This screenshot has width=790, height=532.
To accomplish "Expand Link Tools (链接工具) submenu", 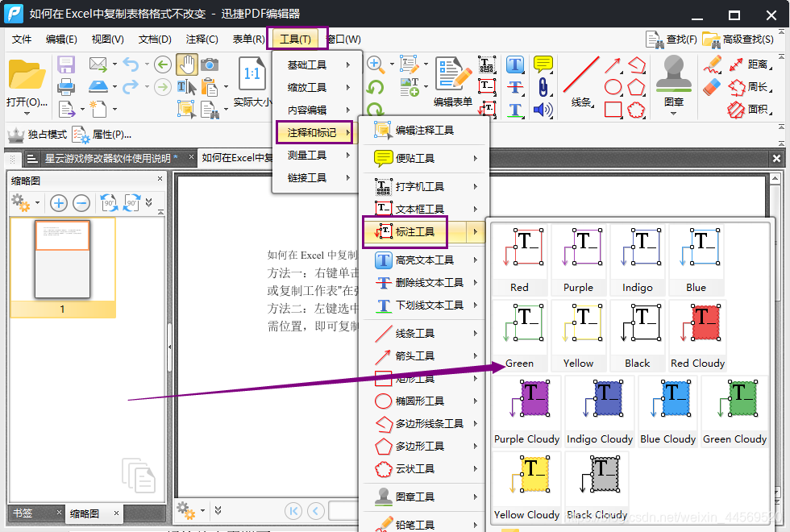I will tap(317, 178).
